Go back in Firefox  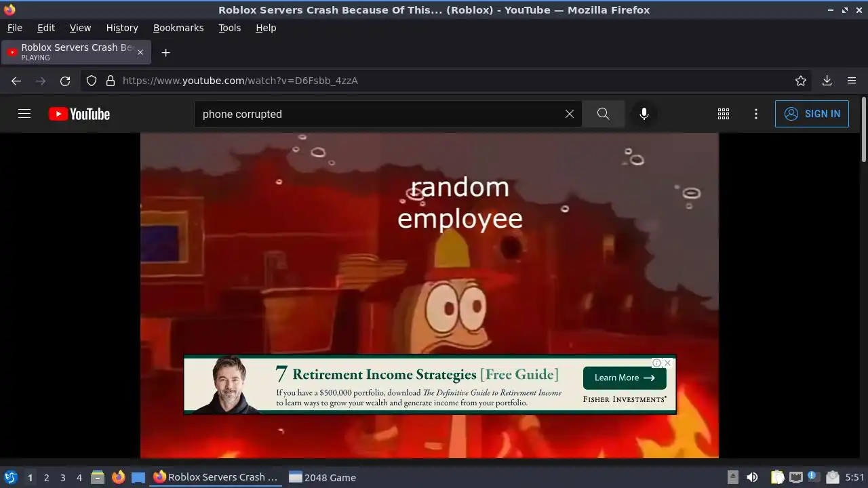coord(16,81)
